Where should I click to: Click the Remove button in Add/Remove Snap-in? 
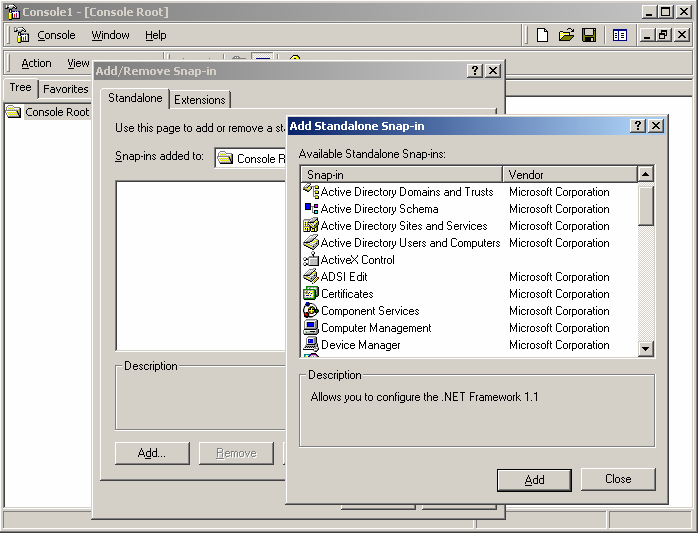236,453
